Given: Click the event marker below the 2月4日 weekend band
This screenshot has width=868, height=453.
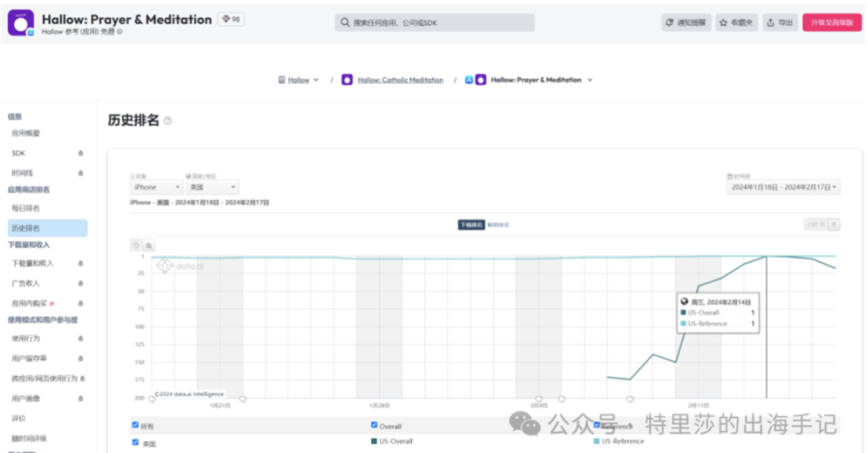Looking at the screenshot, I should click(538, 399).
